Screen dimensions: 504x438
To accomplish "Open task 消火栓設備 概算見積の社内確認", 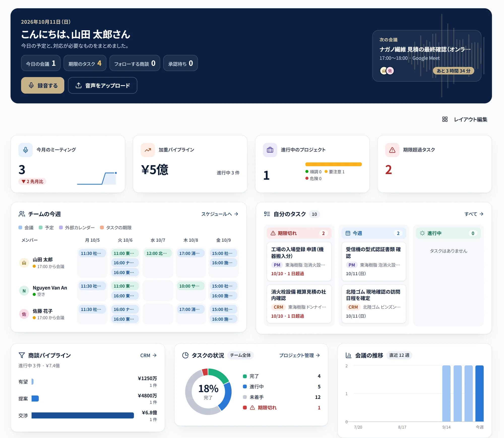I will (x=299, y=304).
